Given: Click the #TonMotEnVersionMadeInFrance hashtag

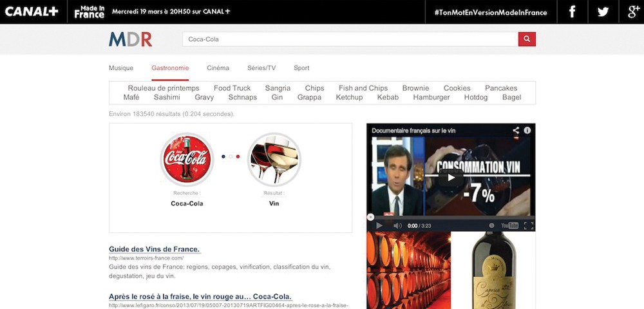Looking at the screenshot, I should click(x=491, y=12).
